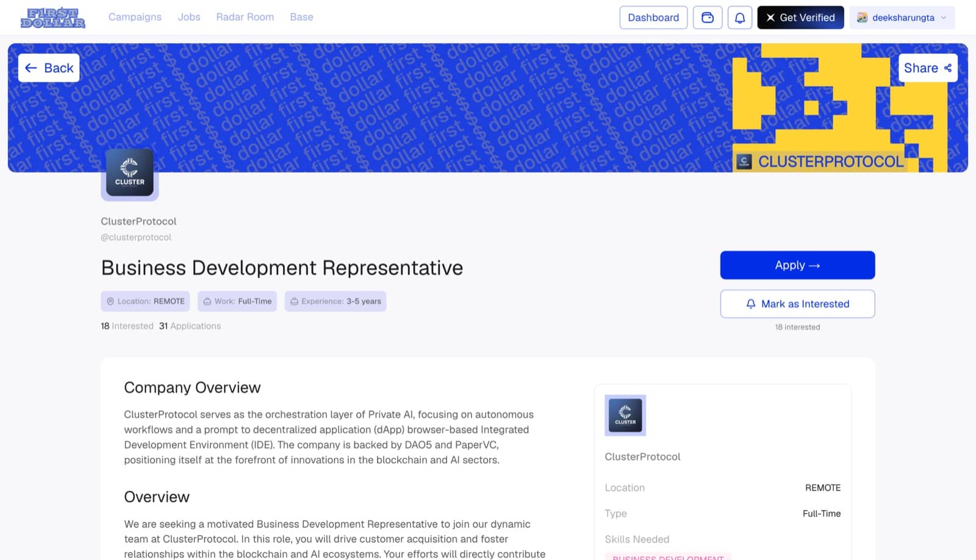Screen dimensions: 976x560
Task: Click the briefcase icon in Work tag
Action: 207,301
